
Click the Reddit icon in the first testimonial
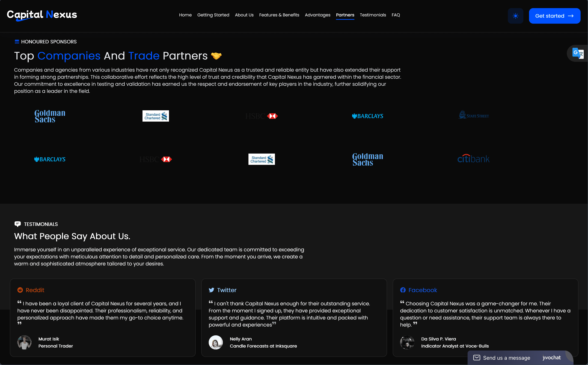pyautogui.click(x=20, y=290)
